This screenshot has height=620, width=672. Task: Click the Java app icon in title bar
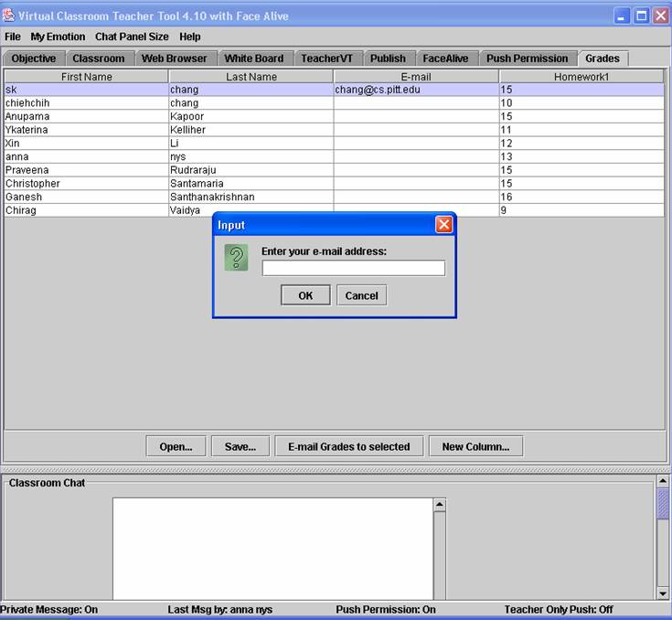coord(9,16)
